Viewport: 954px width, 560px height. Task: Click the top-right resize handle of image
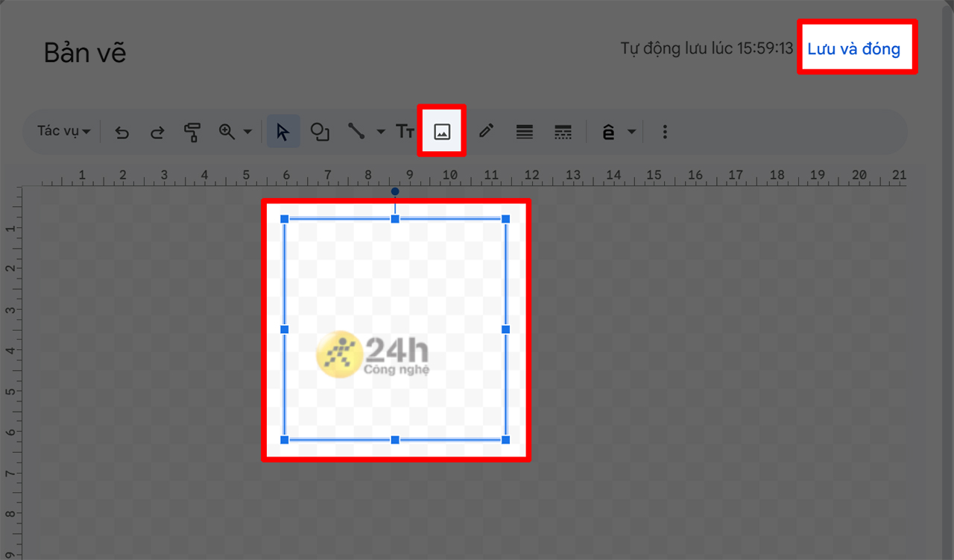(x=505, y=219)
